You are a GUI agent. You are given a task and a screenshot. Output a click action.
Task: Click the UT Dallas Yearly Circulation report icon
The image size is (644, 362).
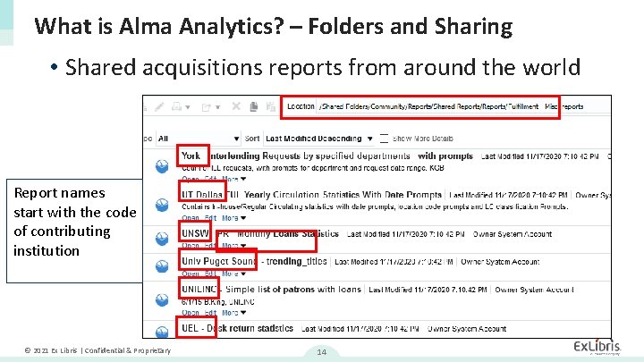(162, 205)
